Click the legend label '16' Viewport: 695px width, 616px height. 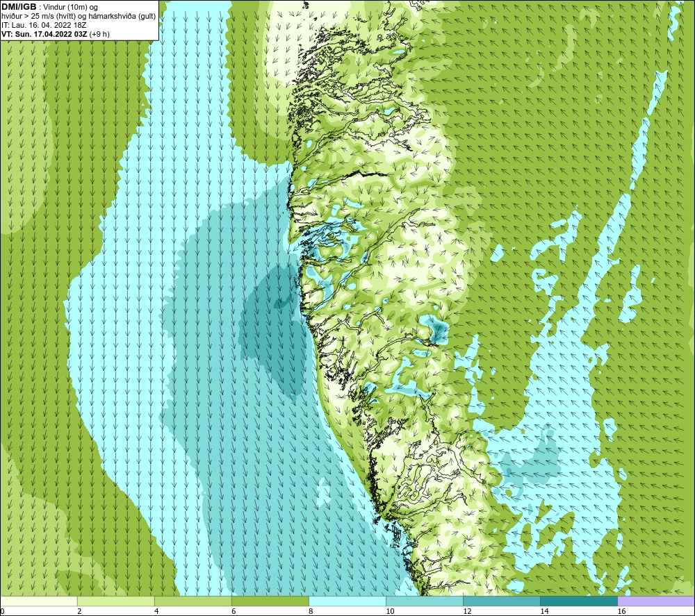[x=621, y=612]
